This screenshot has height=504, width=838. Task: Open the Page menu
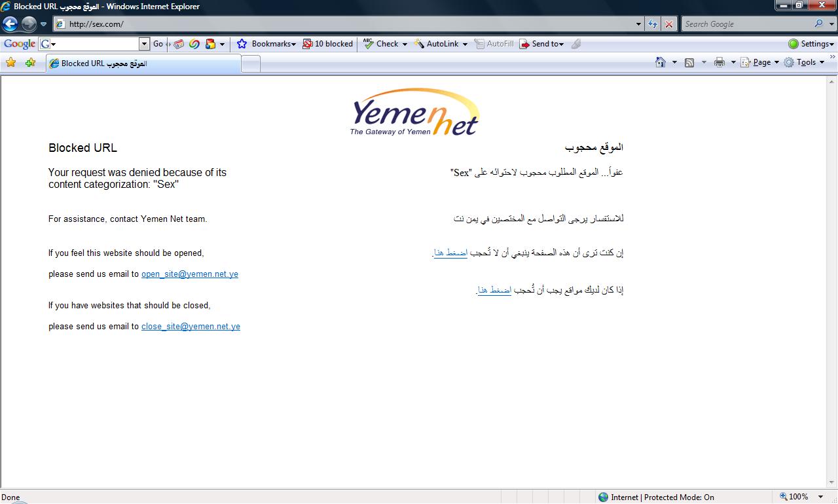point(759,62)
